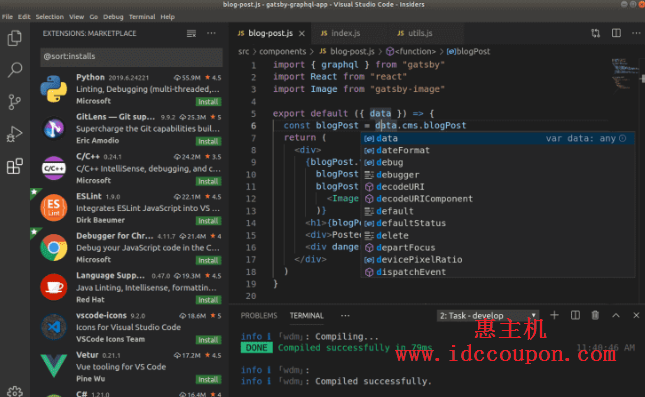The height and width of the screenshot is (397, 645).
Task: Click the Python extension logo
Action: (x=54, y=89)
